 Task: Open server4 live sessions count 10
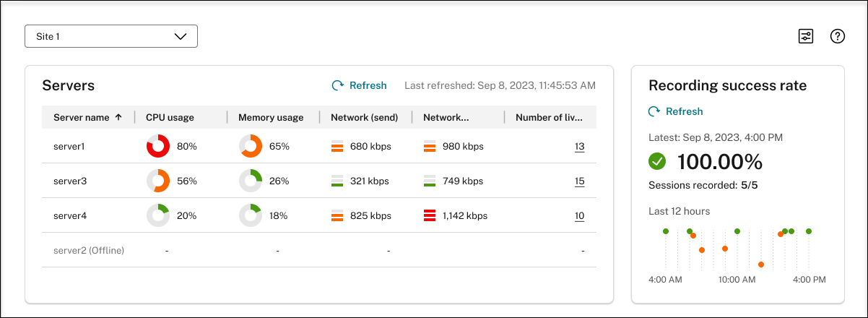[579, 215]
